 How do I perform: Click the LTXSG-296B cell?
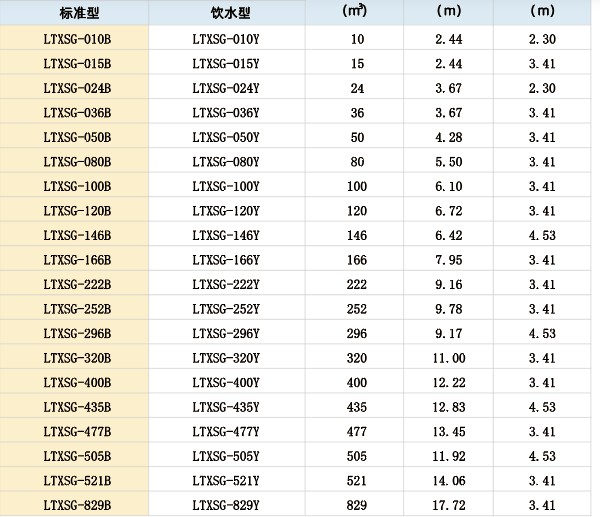click(77, 333)
